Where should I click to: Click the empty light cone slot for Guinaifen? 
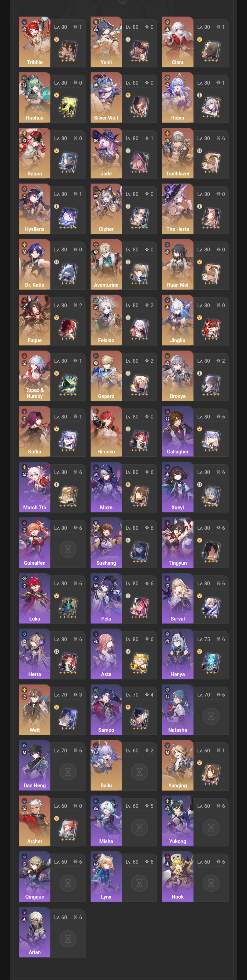point(68,549)
